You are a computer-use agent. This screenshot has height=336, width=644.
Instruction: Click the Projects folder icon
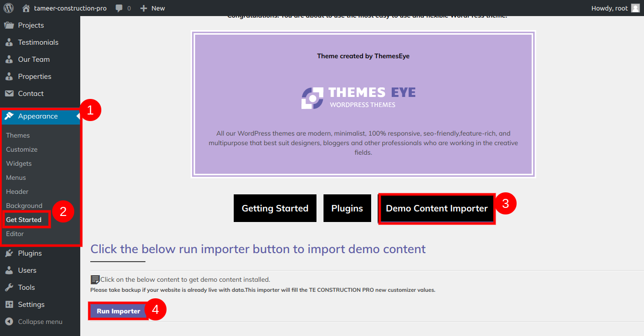coord(9,25)
